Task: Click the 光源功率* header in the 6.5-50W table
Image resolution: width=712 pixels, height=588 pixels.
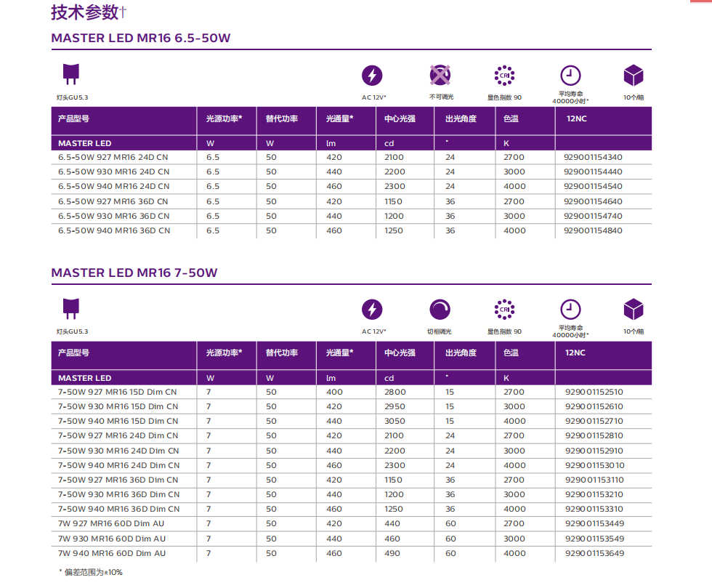Action: click(224, 118)
